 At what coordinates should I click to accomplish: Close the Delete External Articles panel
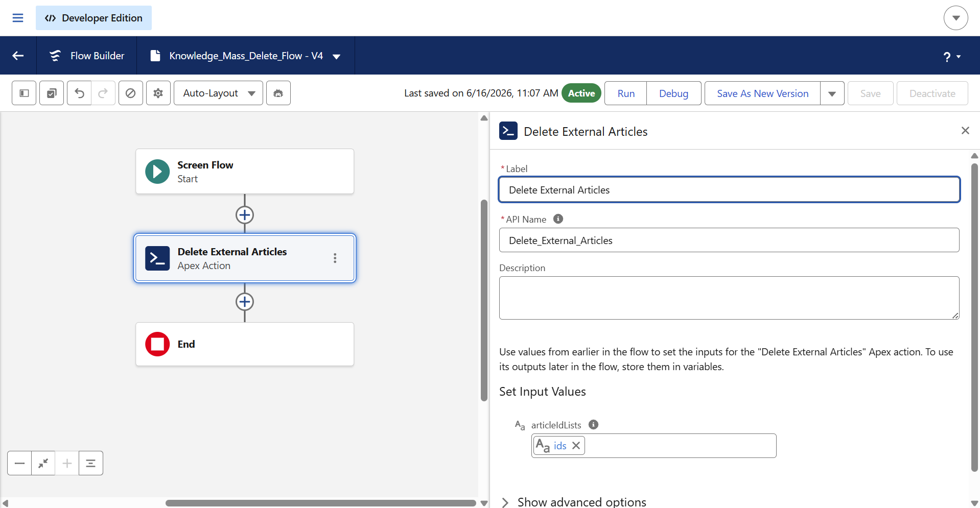pos(965,131)
